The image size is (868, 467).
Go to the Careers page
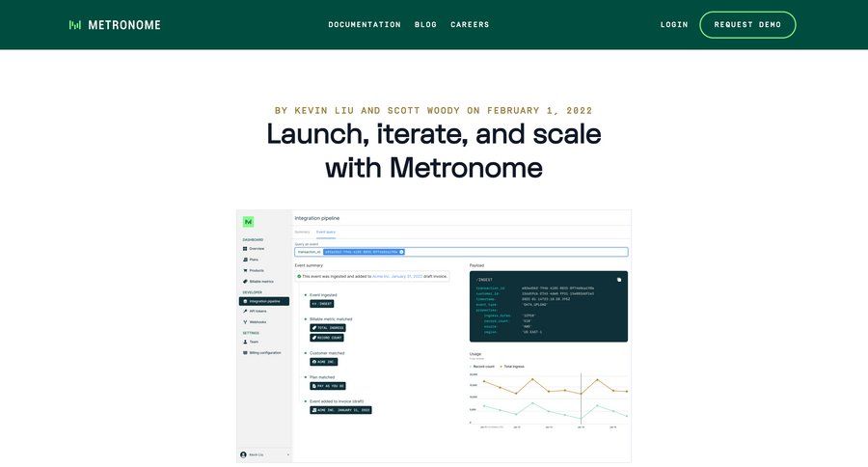tap(470, 25)
